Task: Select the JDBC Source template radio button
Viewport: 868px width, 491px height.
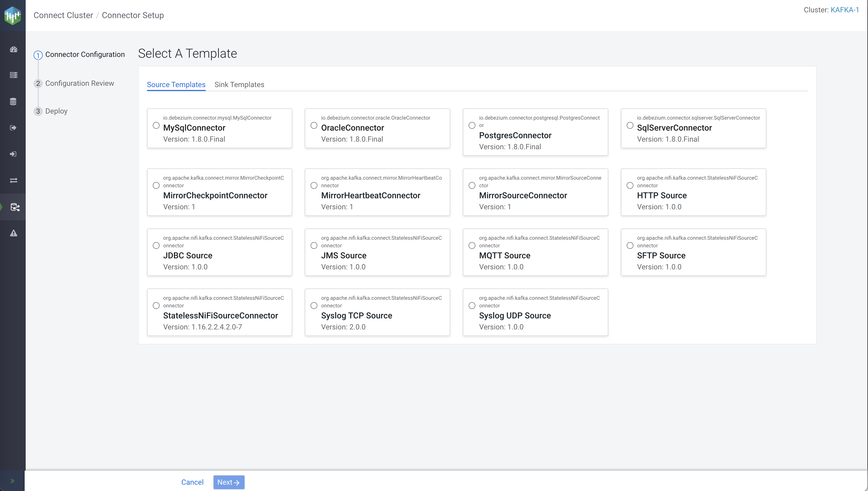Action: click(156, 245)
